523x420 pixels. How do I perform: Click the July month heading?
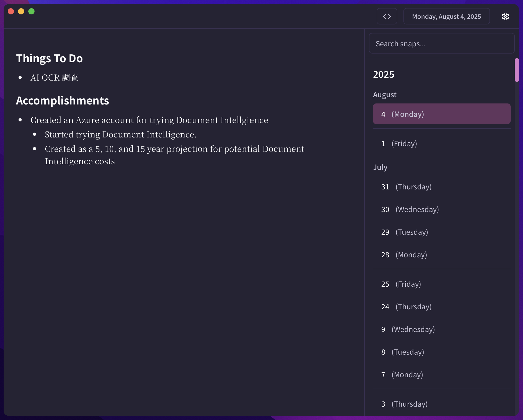point(380,167)
